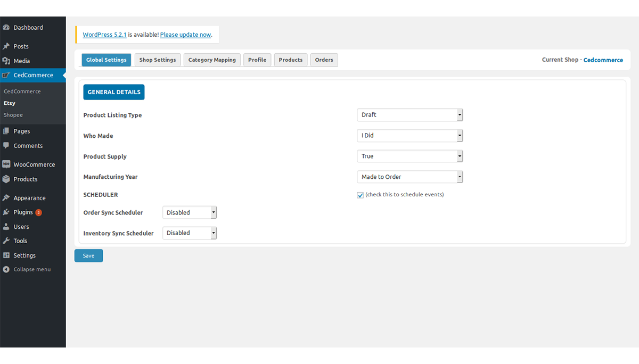Open the Plugins menu with update badge
This screenshot has width=639, height=364.
coord(25,212)
